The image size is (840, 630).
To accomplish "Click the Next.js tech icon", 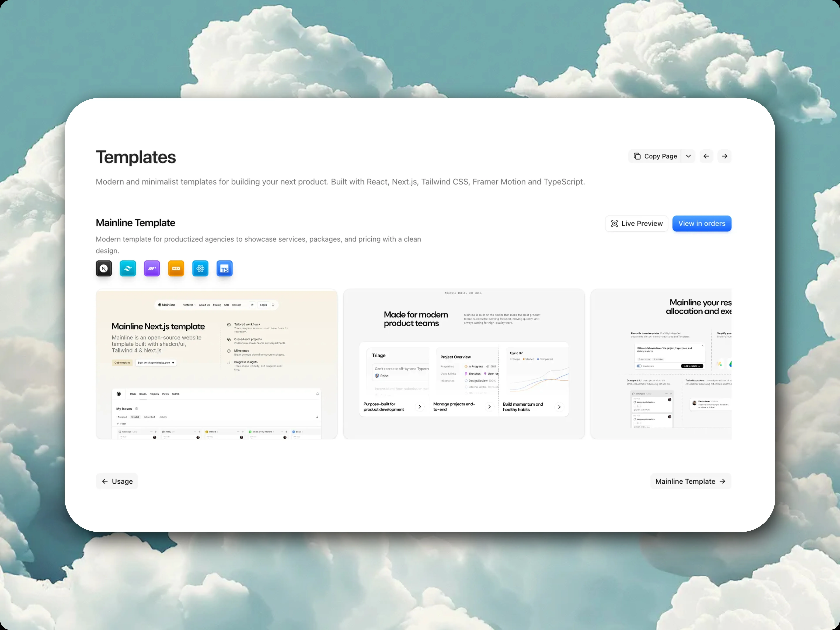I will 104,268.
